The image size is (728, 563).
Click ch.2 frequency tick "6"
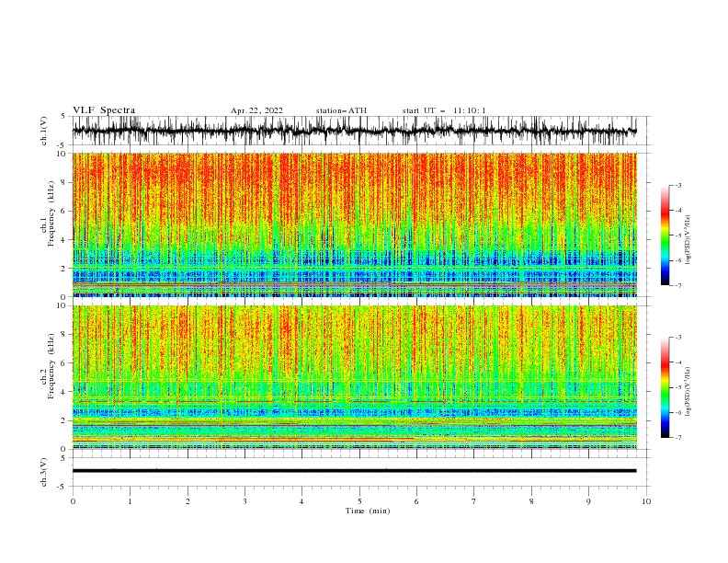click(x=64, y=363)
